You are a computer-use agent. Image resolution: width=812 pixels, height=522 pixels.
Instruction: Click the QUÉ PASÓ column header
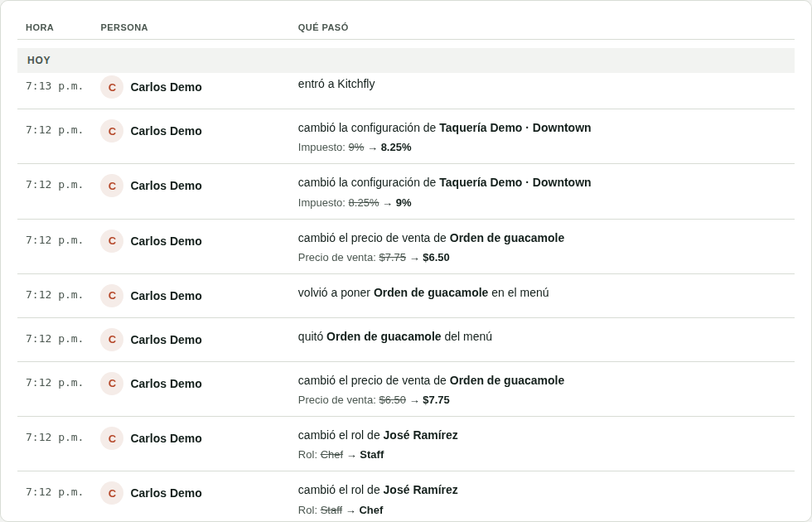pyautogui.click(x=323, y=27)
